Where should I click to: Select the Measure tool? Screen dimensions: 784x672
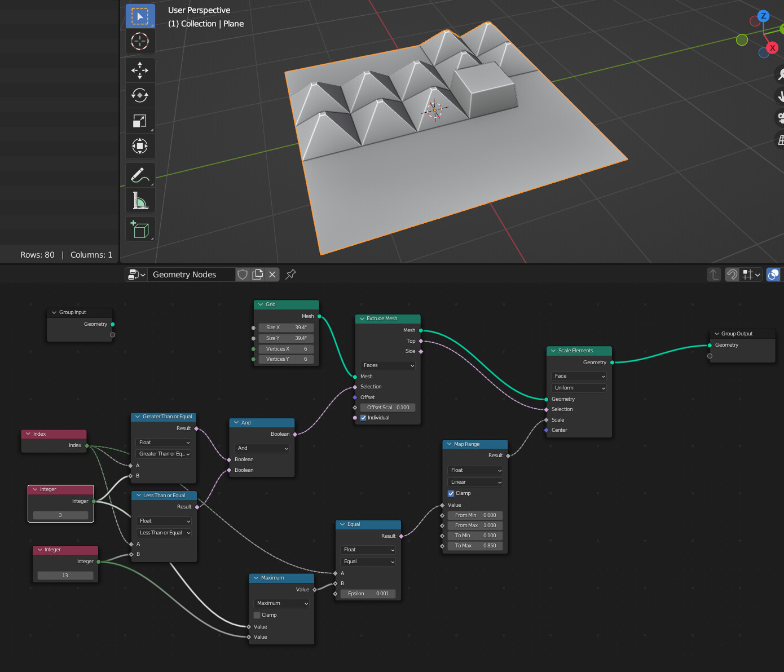tap(140, 200)
